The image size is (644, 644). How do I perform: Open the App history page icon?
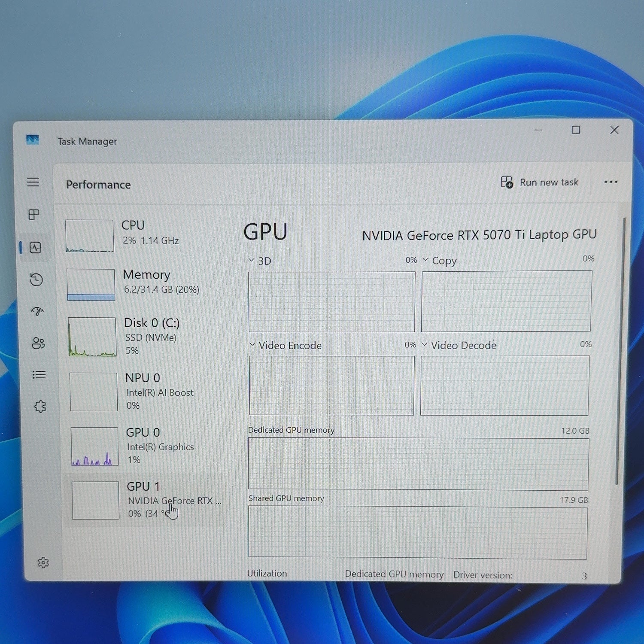[36, 279]
